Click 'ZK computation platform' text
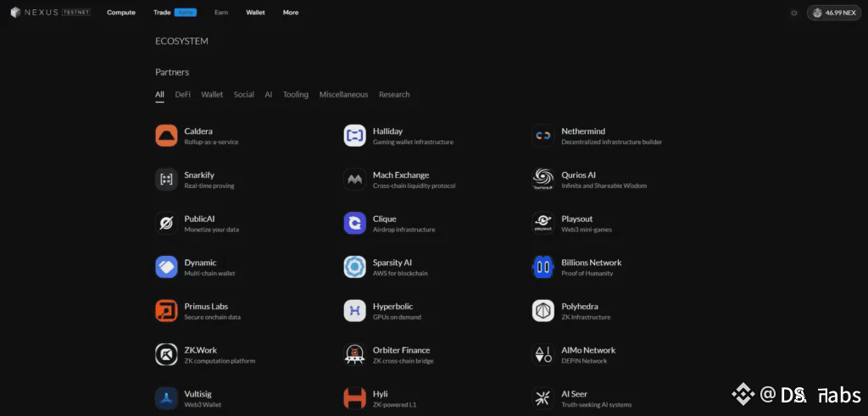868x416 pixels. [220, 361]
